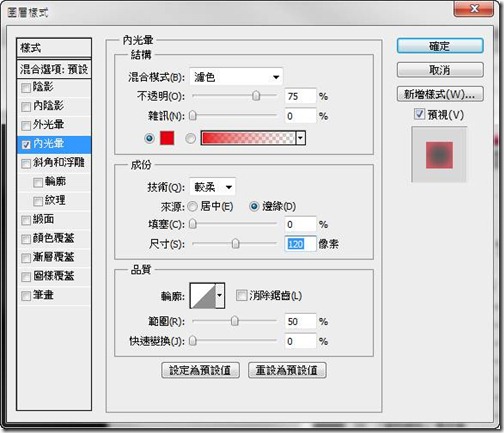Choose 居中 center as glow source
This screenshot has width=504, height=433.
192,207
